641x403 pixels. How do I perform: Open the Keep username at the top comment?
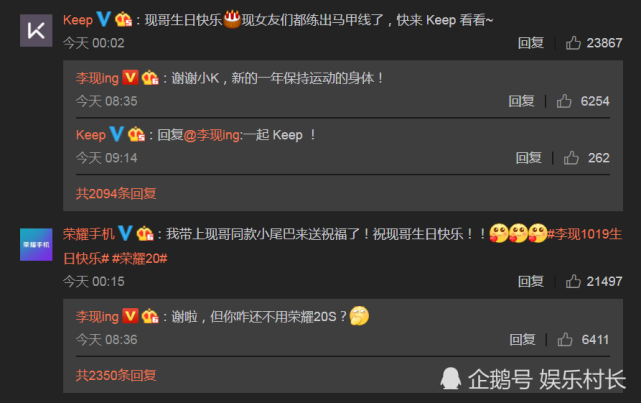pyautogui.click(x=78, y=20)
